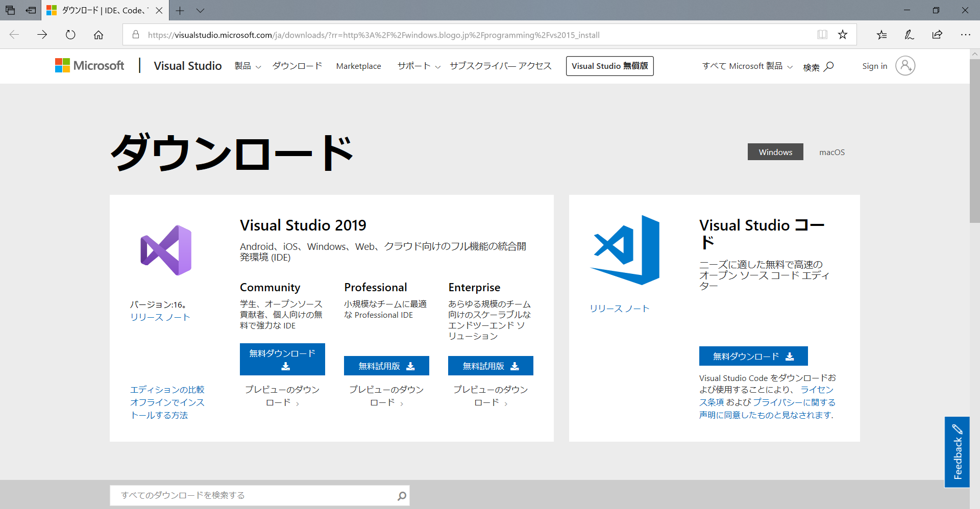This screenshot has height=509, width=980.
Task: Click the Feedback side tab
Action: [x=957, y=452]
